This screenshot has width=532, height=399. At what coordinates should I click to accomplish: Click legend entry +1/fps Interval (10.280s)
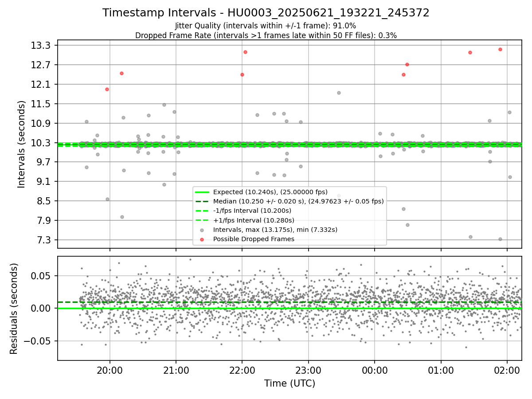tap(254, 220)
